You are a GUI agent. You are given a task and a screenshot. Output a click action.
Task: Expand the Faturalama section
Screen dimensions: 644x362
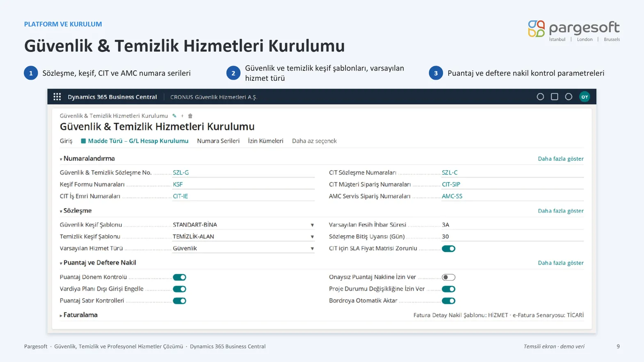pos(79,315)
